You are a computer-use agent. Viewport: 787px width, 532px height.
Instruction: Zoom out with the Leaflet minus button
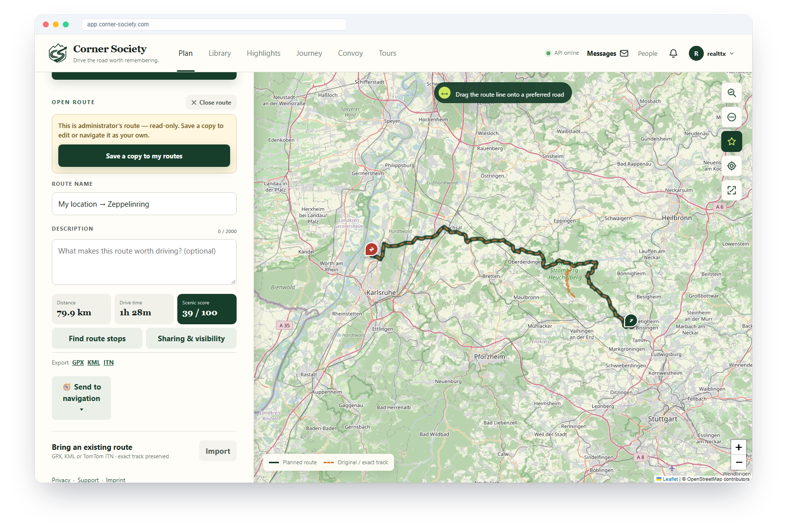[739, 462]
